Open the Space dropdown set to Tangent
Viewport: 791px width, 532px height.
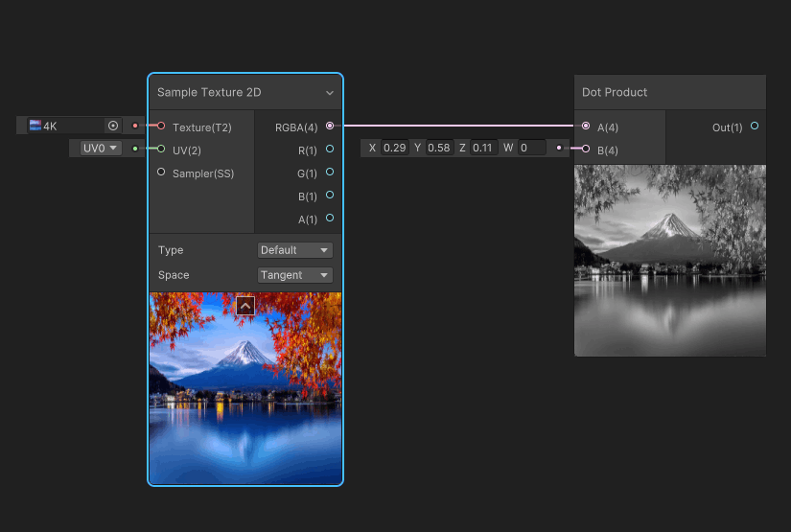tap(294, 275)
